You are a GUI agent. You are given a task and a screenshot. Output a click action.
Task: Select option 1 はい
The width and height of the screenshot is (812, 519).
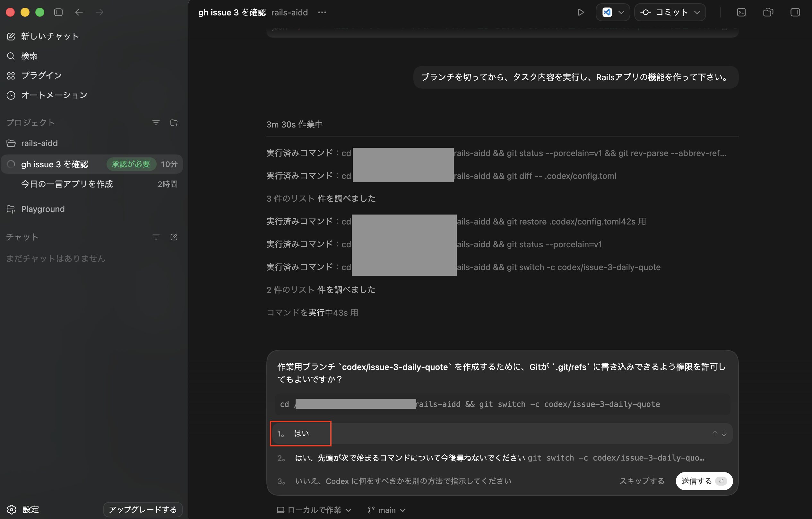tap(301, 434)
